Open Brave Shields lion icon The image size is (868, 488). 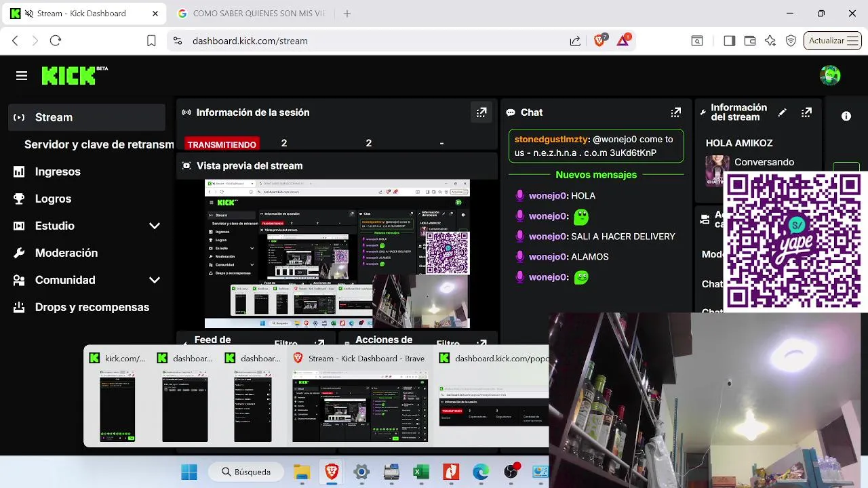[599, 41]
